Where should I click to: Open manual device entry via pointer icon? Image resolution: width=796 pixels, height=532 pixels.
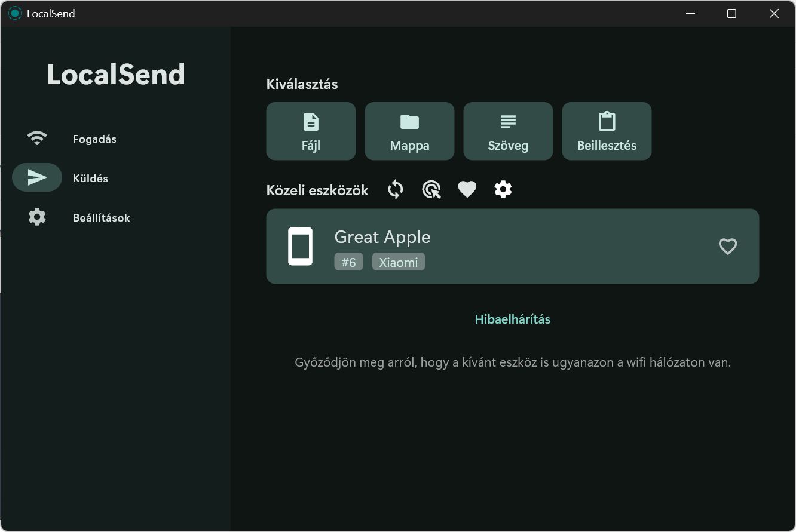(x=431, y=189)
